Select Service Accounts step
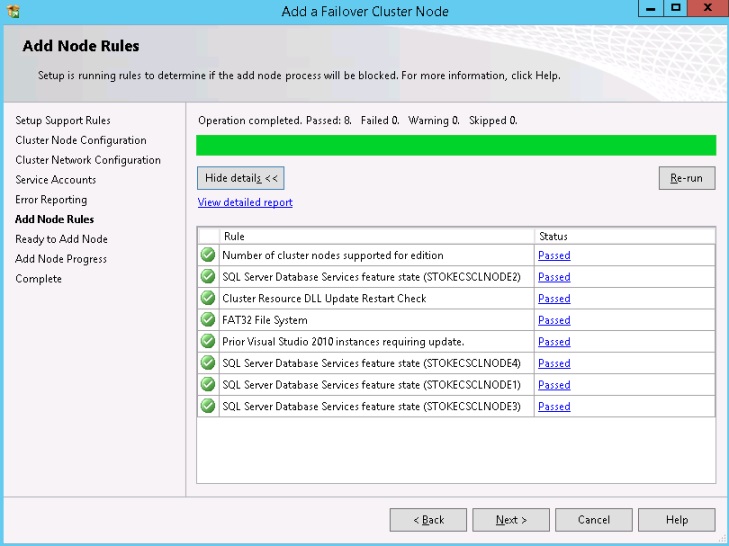Viewport: 729px width, 546px height. click(55, 180)
